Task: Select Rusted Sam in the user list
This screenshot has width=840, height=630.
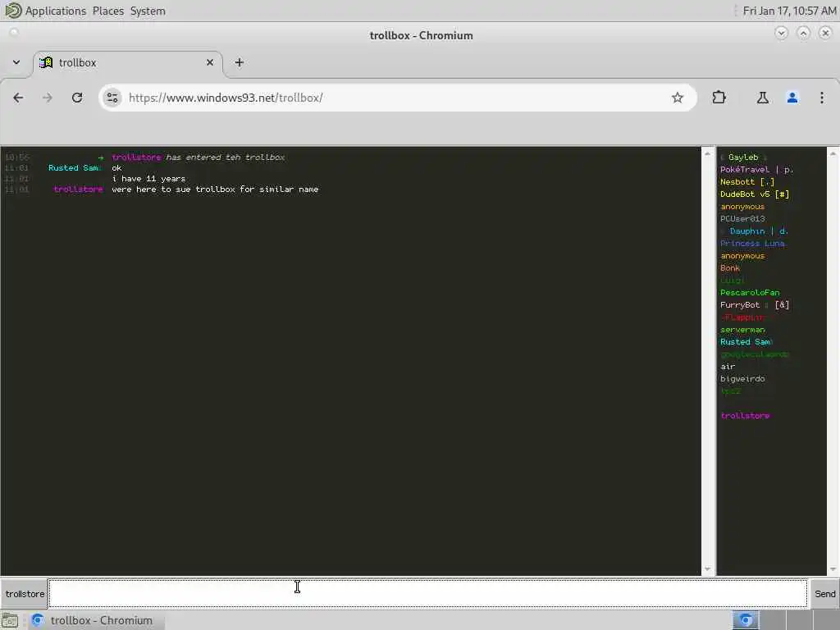Action: tap(746, 342)
